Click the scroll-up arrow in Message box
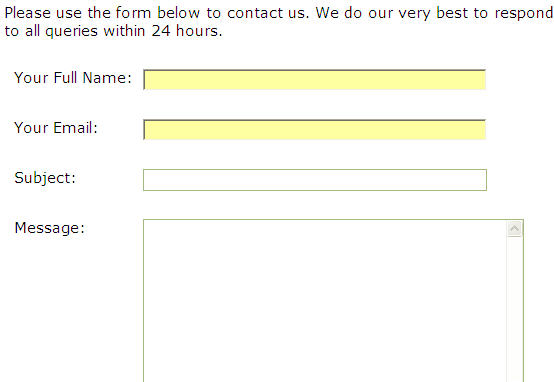 tap(514, 229)
